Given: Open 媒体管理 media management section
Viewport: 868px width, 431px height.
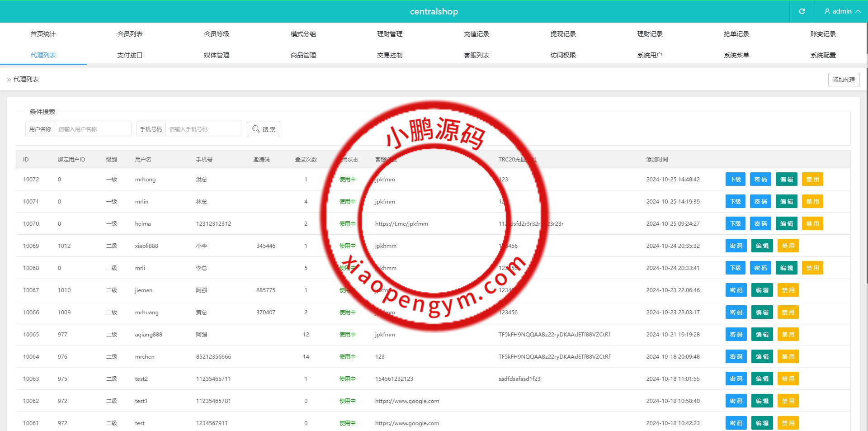Looking at the screenshot, I should tap(217, 55).
